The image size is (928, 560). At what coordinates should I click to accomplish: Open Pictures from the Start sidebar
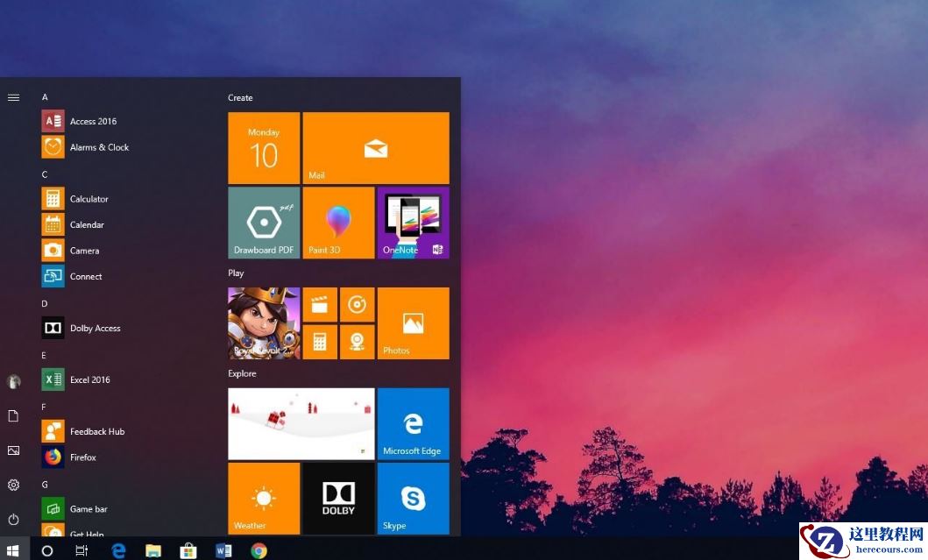pos(13,450)
